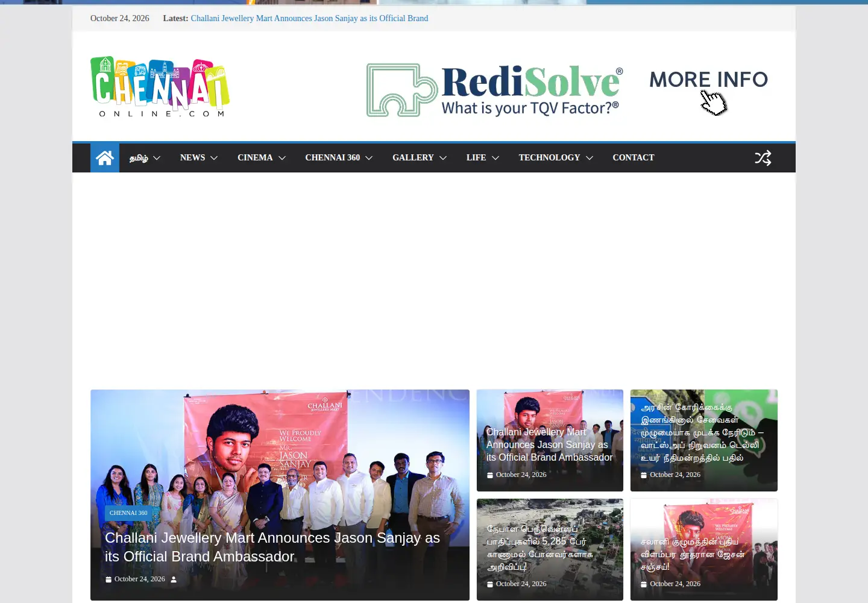Open the latest headline ticker link

(309, 19)
